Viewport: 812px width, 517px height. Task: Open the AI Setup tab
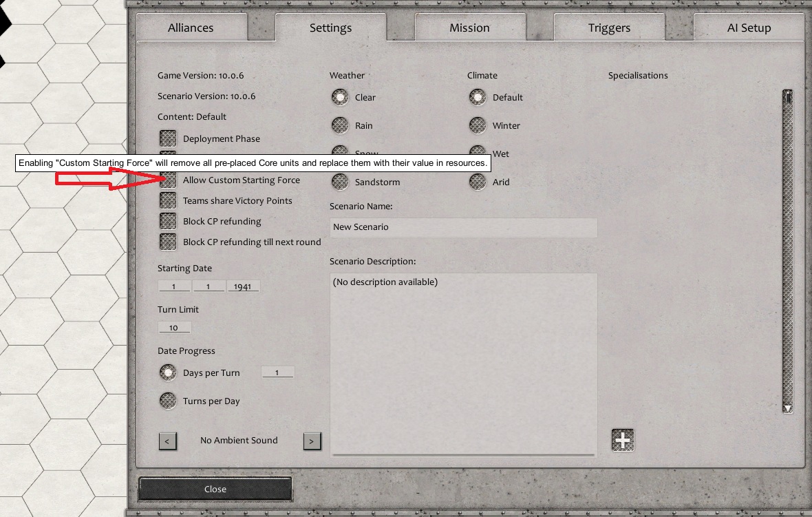pyautogui.click(x=749, y=28)
